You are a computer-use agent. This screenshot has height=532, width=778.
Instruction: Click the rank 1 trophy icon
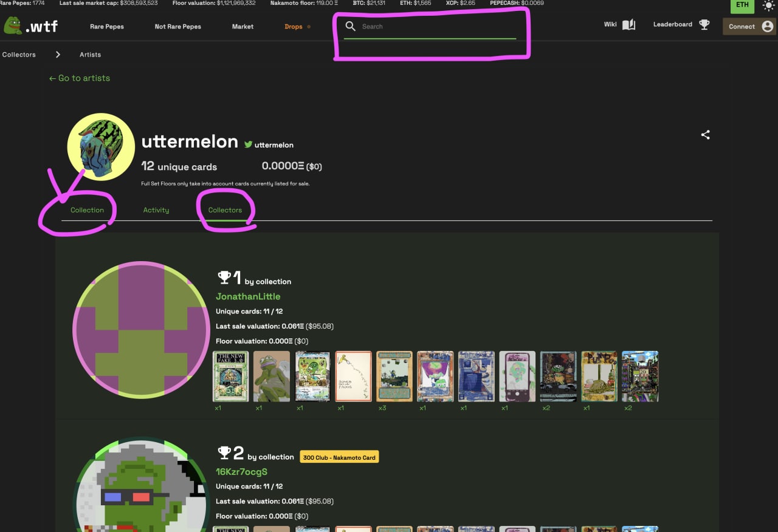tap(224, 278)
